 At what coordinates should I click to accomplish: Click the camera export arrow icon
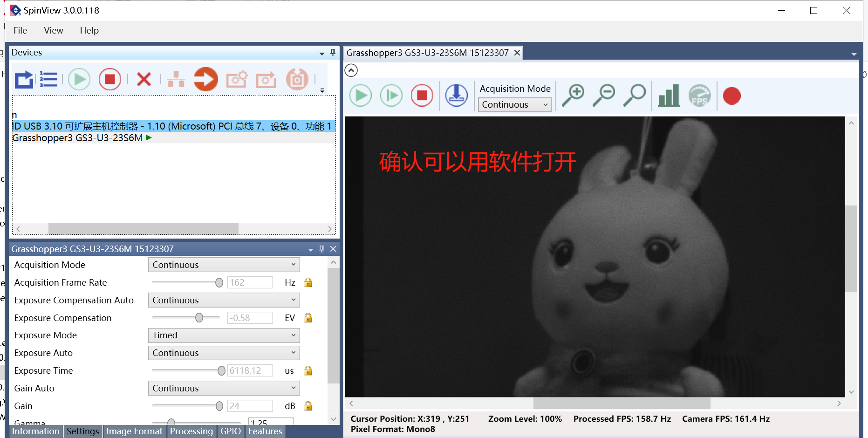pyautogui.click(x=267, y=79)
